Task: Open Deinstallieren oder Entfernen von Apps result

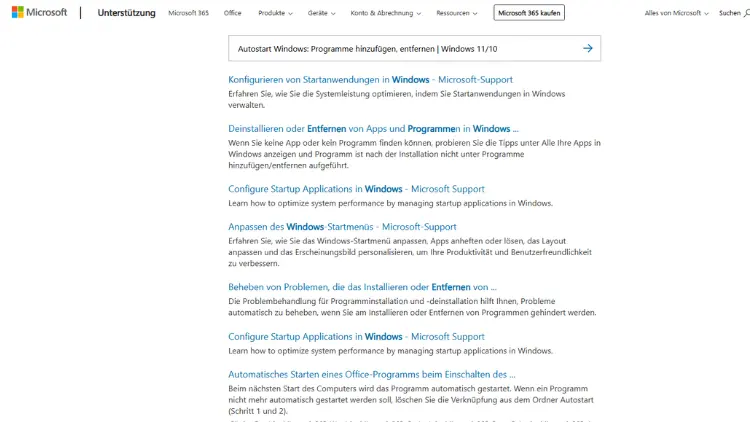Action: [x=373, y=129]
